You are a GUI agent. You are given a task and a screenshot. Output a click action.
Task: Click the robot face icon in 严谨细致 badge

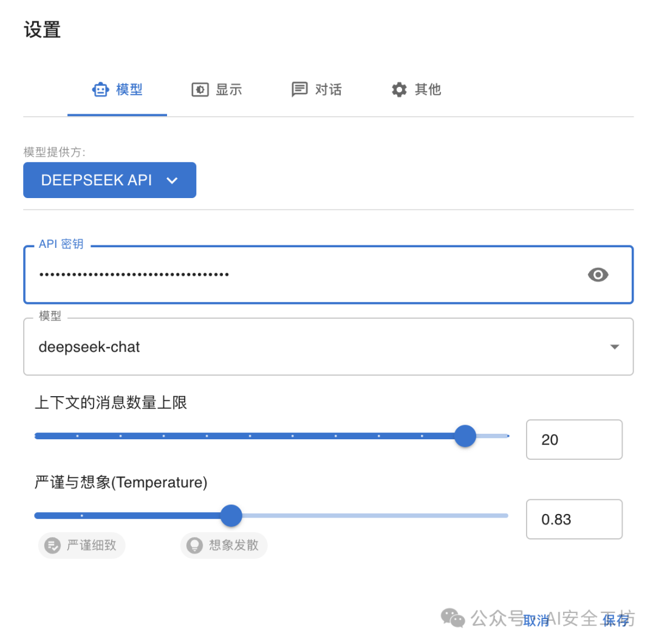click(x=53, y=545)
